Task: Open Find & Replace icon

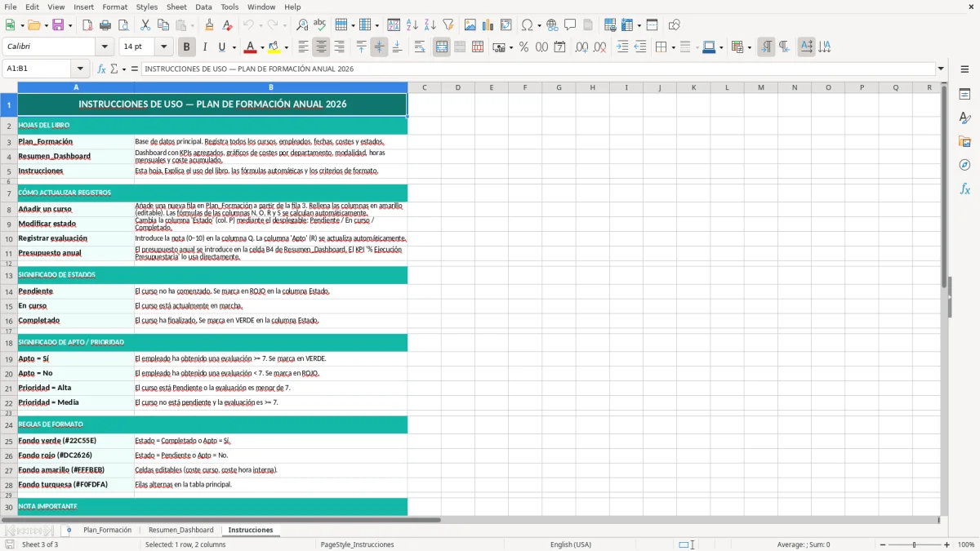Action: pos(302,25)
